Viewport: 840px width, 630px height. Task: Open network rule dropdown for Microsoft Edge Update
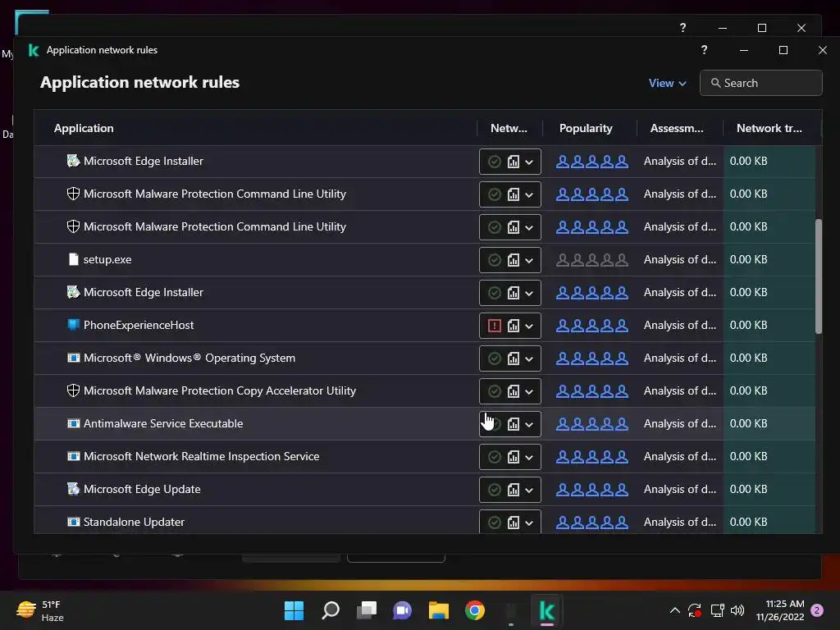coord(529,490)
